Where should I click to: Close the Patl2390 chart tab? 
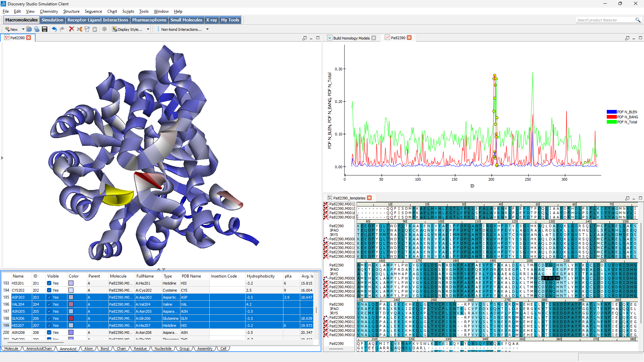click(x=409, y=38)
